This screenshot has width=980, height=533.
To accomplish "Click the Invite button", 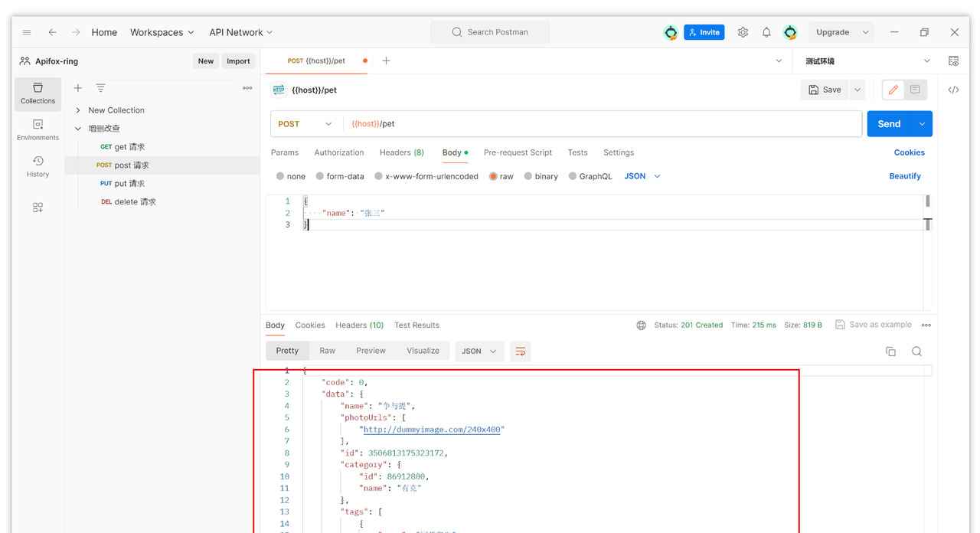I will (704, 32).
